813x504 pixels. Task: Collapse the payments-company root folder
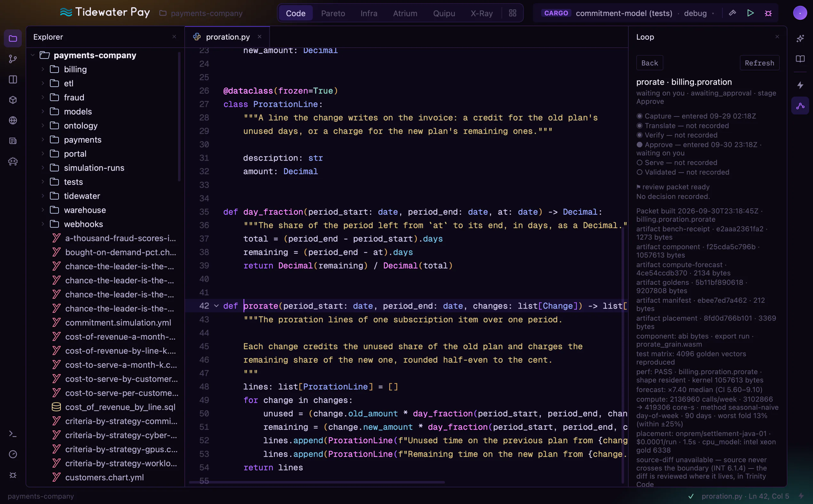click(33, 55)
